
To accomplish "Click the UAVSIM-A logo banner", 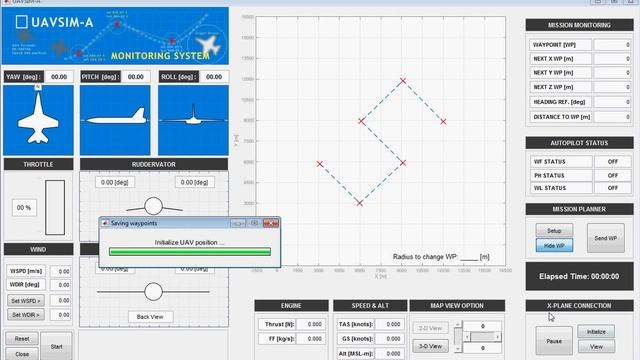I will (x=115, y=36).
